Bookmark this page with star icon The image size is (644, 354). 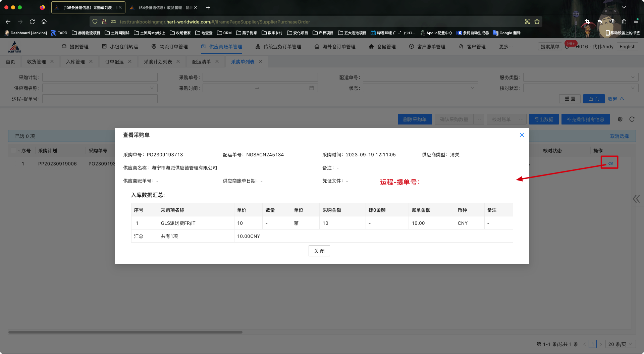pyautogui.click(x=537, y=22)
